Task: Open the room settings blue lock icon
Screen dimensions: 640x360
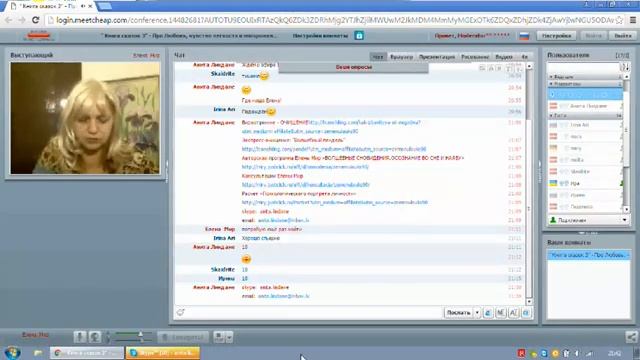Action: (359, 36)
